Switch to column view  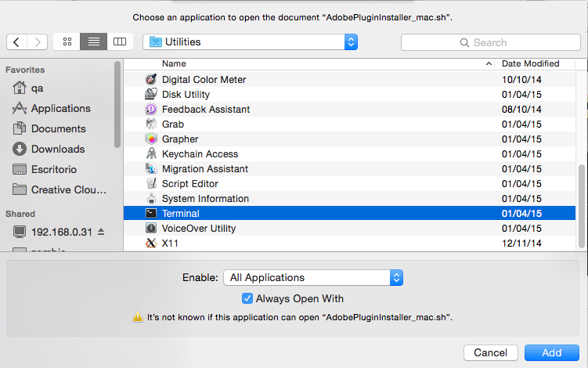120,41
